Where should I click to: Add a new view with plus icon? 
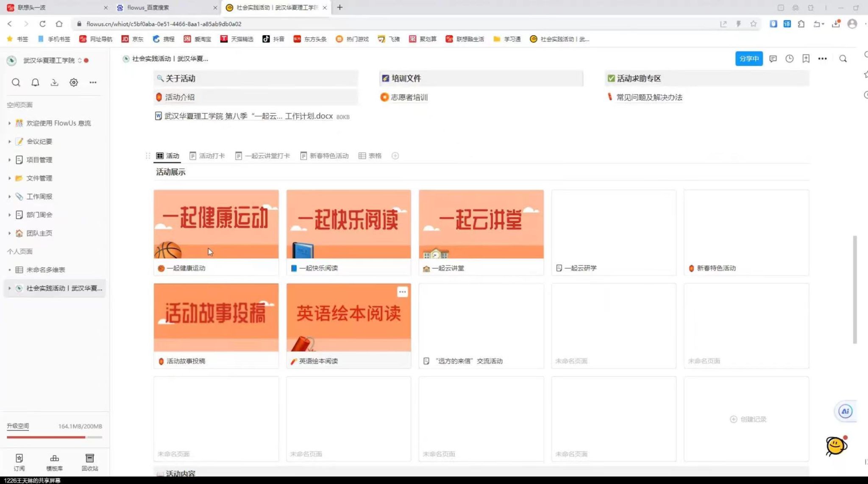coord(395,156)
